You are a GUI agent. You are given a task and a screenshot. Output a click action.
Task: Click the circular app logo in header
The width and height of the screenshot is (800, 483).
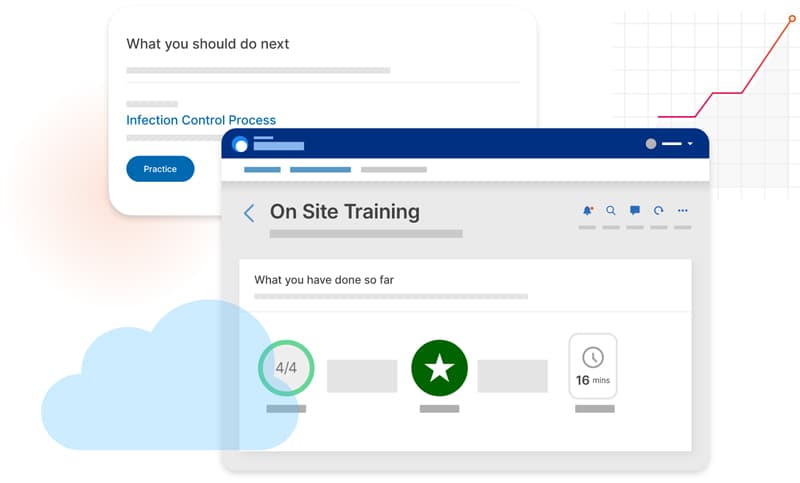click(240, 144)
